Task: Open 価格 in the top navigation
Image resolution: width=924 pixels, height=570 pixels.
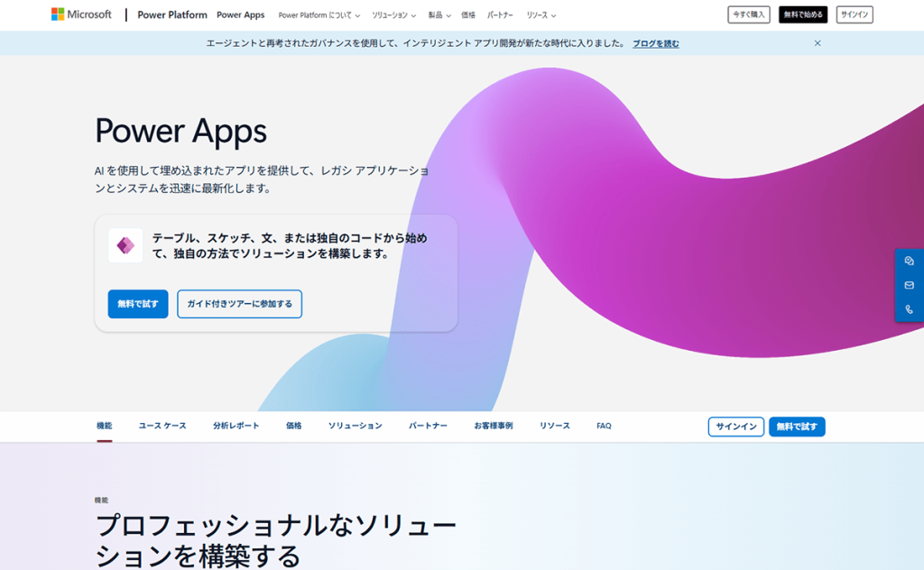Action: pos(468,15)
